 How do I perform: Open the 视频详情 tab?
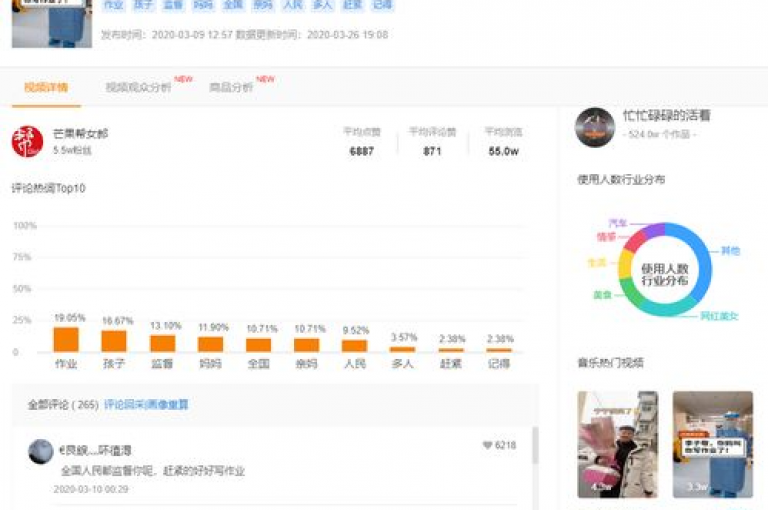coord(46,88)
